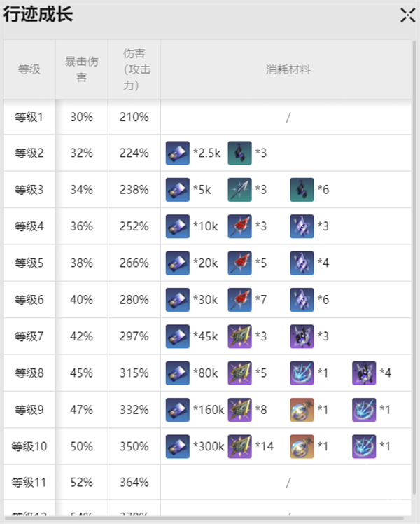Click the 消耗材料 column header
The image size is (420, 524).
(288, 69)
